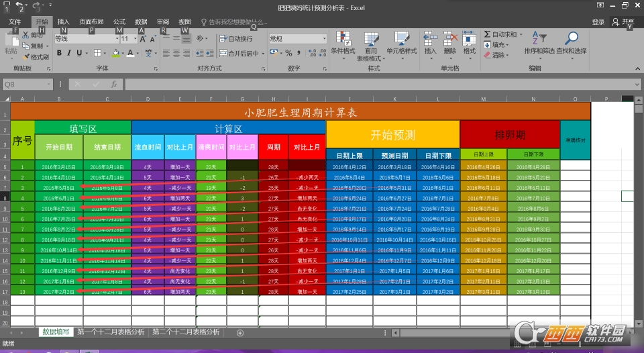The height and width of the screenshot is (353, 644).
Task: Click the Increase Decimal icon
Action: [x=312, y=53]
